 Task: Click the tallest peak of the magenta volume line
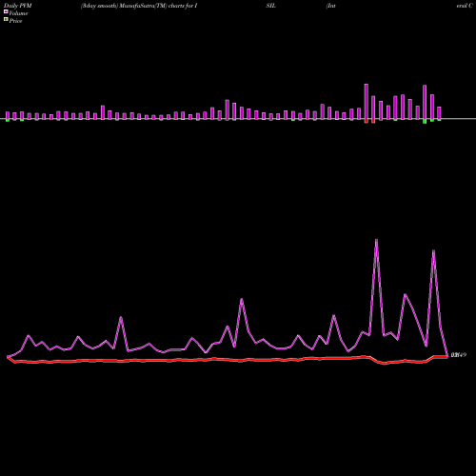[376, 240]
